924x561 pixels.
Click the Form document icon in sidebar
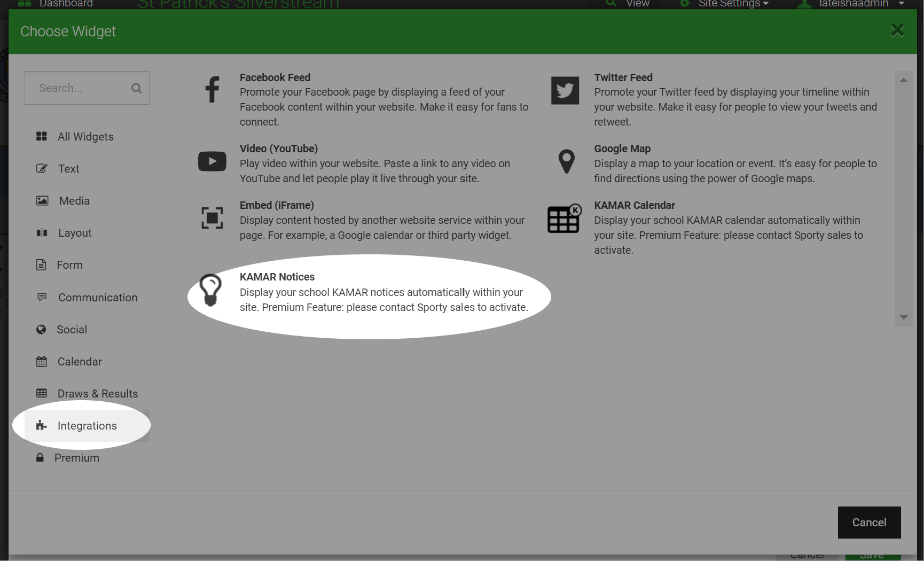tap(41, 264)
